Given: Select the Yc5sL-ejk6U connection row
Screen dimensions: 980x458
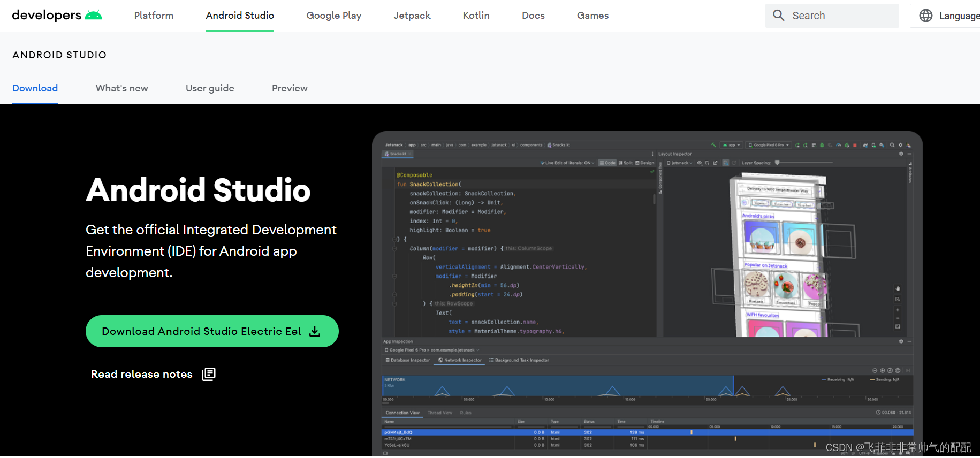Looking at the screenshot, I should click(x=647, y=445).
